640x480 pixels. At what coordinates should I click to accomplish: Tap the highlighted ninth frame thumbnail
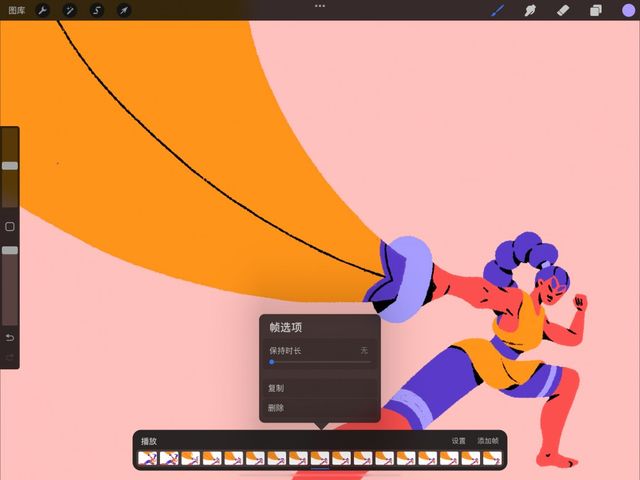click(320, 458)
